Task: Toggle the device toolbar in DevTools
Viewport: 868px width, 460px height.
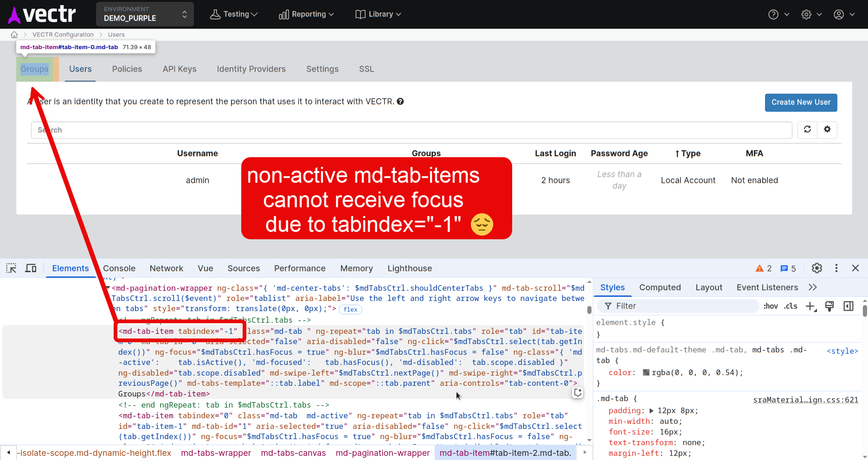Action: pos(31,268)
